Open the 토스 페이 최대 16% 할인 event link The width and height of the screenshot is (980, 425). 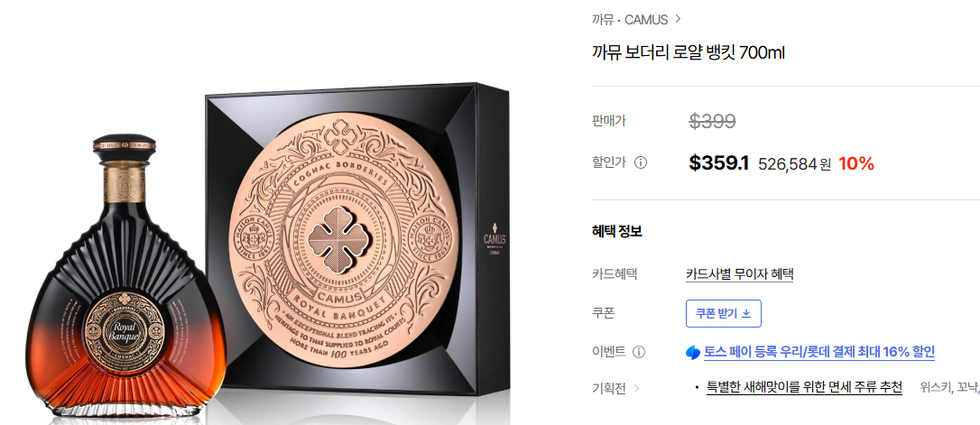point(819,352)
